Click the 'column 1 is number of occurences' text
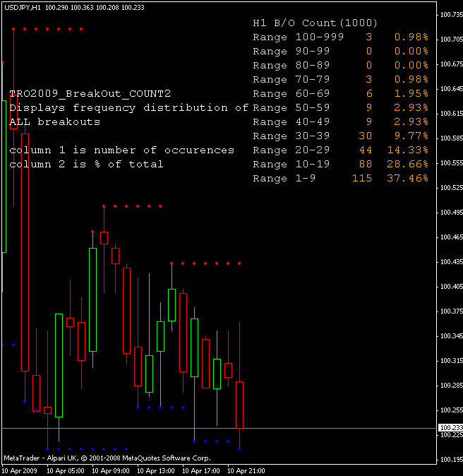 tap(121, 150)
